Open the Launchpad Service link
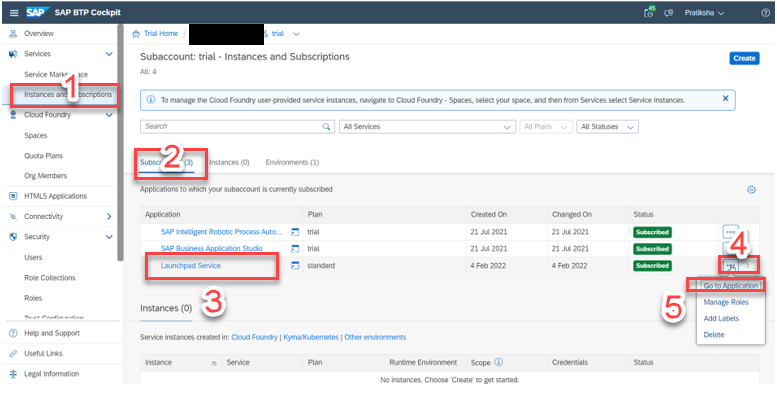This screenshot has height=401, width=777. pos(191,266)
